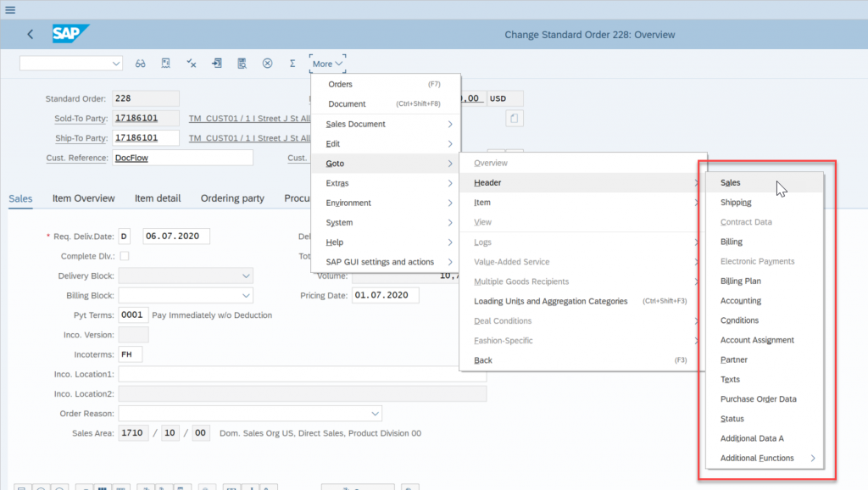Select Sales in the Header submenu
This screenshot has height=490, width=868.
pos(765,183)
